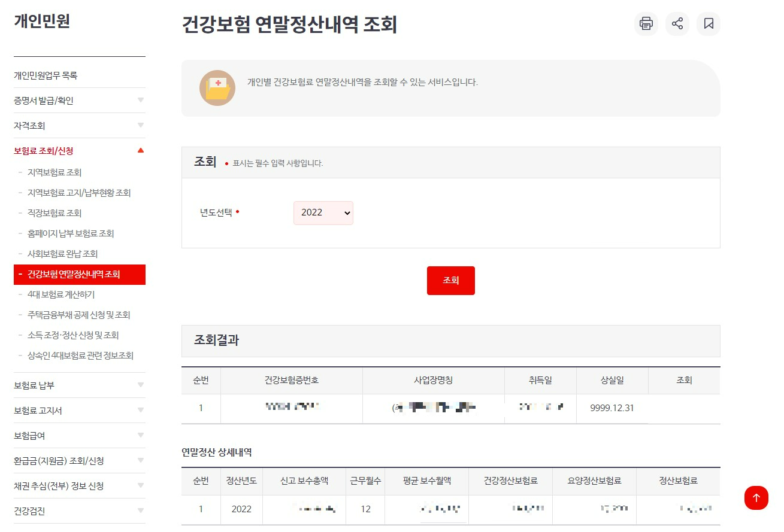This screenshot has width=784, height=532.
Task: Click the print page icon
Action: (x=646, y=24)
